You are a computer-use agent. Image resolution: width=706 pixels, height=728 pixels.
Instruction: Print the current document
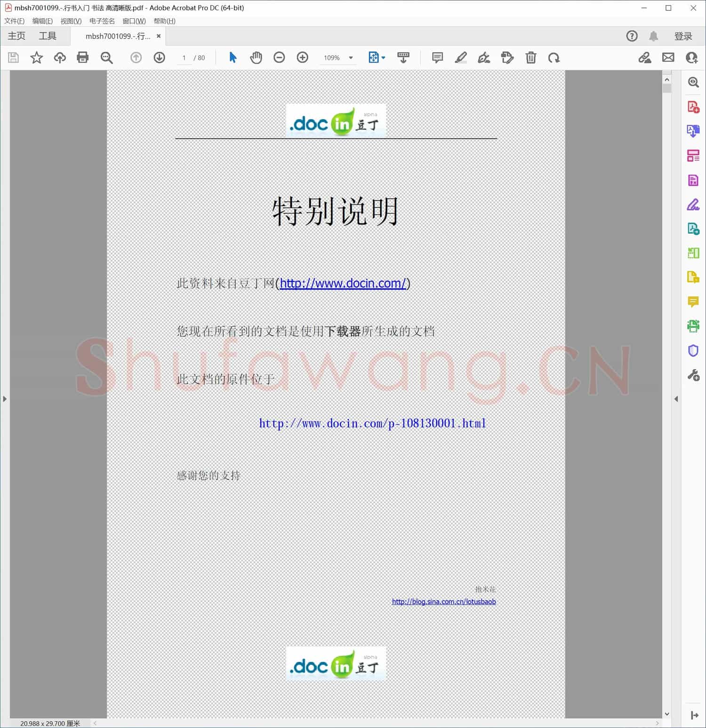83,57
